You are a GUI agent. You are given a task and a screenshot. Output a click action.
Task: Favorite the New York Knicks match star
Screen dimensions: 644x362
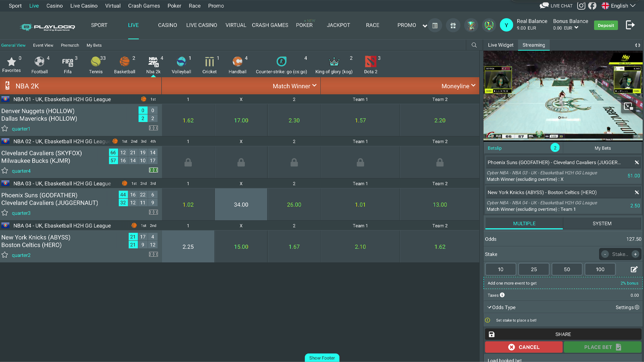pyautogui.click(x=5, y=255)
